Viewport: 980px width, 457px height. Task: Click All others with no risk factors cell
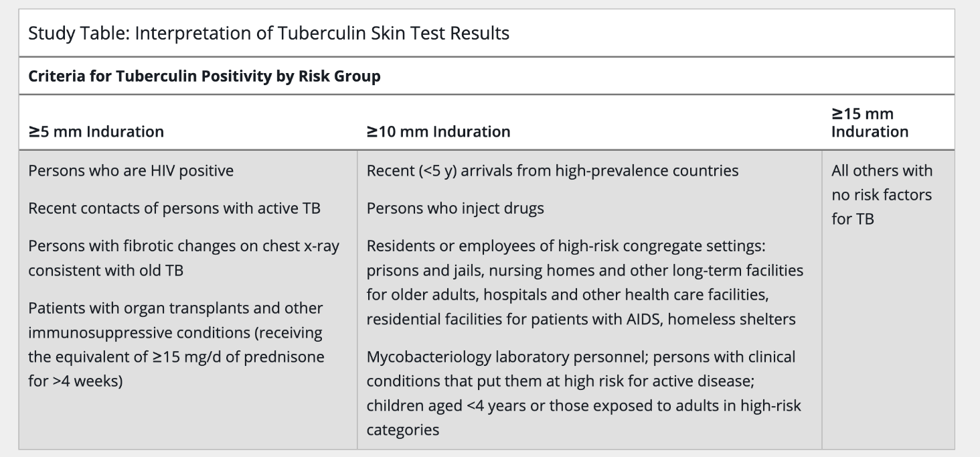click(882, 195)
